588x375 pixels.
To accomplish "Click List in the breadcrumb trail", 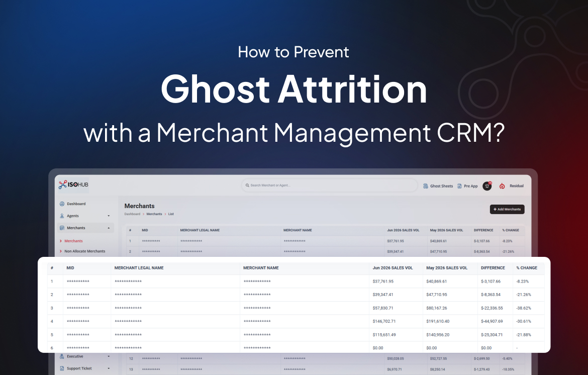I will point(171,214).
